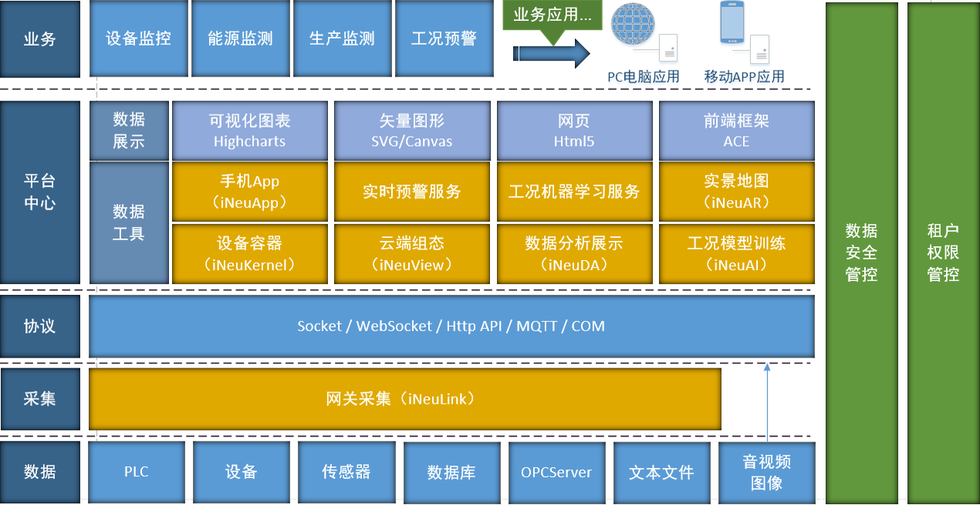
Task: Click the Socket / WebSocket / Http API protocol bar
Action: (451, 326)
